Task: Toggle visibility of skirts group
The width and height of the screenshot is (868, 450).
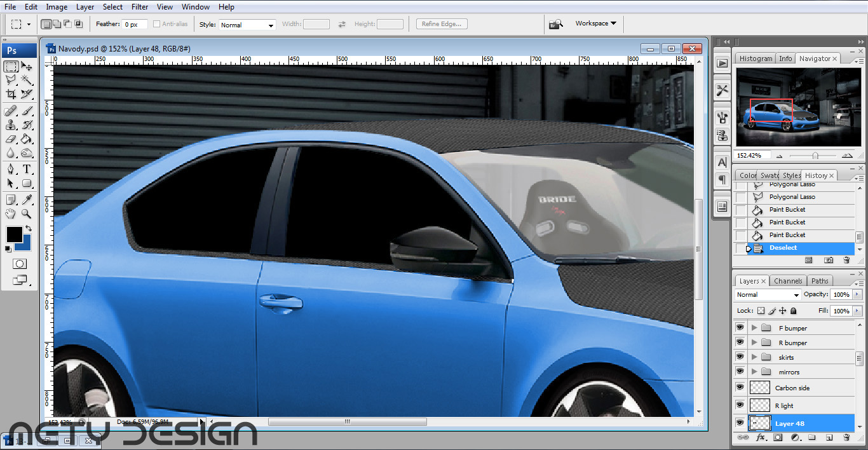Action: (x=740, y=357)
